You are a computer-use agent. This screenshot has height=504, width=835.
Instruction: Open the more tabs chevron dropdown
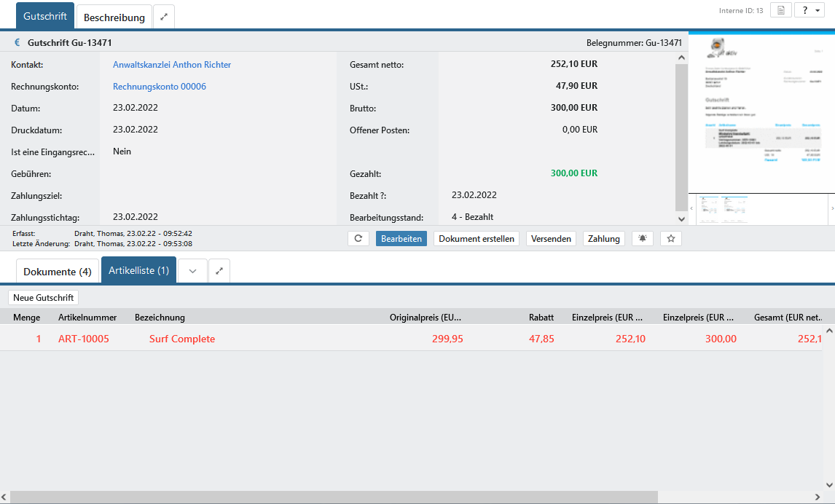click(192, 271)
